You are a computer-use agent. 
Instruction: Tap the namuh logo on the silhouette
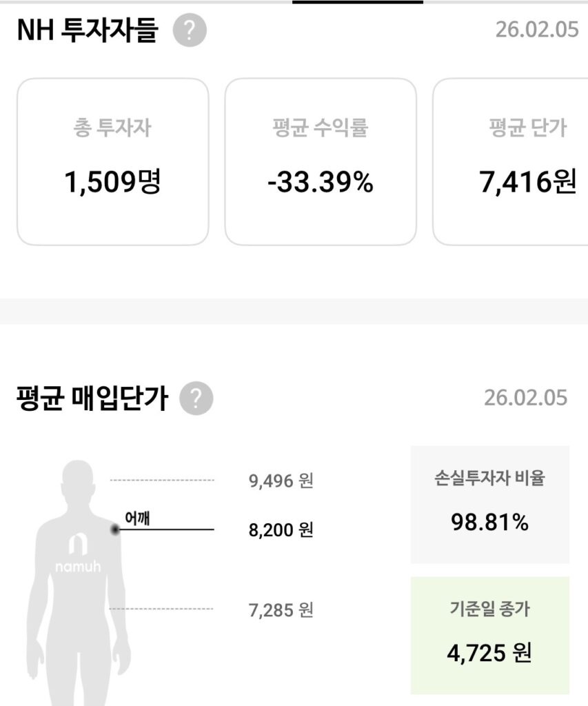click(x=77, y=553)
